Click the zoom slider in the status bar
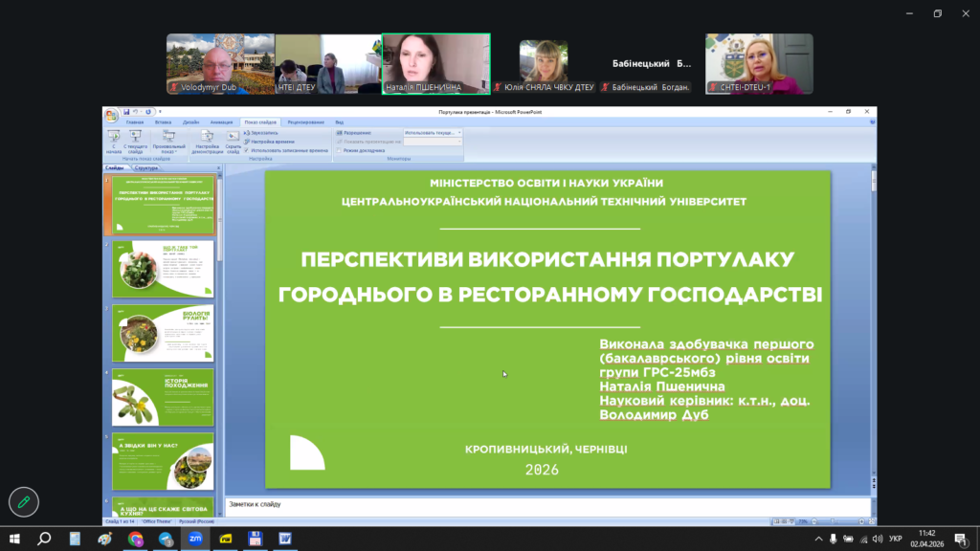Screen dimensions: 980x551 coord(833,521)
